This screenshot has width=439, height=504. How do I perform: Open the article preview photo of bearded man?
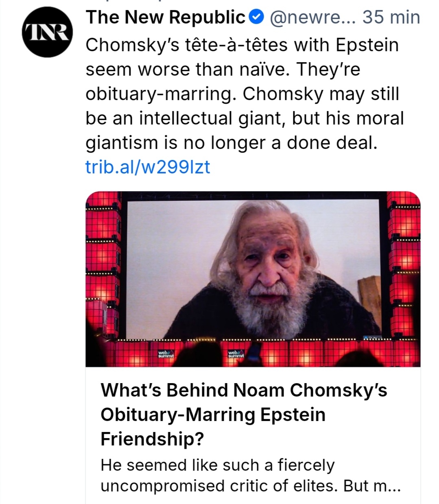pos(253,278)
